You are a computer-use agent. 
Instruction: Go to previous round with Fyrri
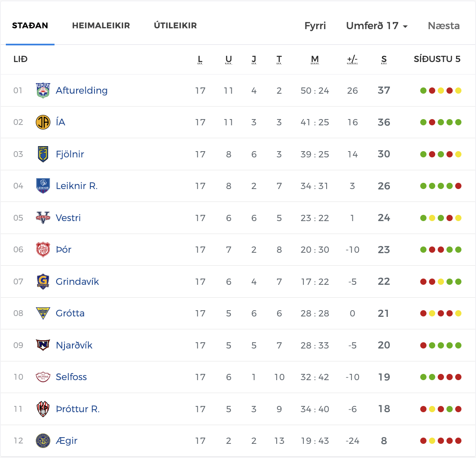click(315, 26)
